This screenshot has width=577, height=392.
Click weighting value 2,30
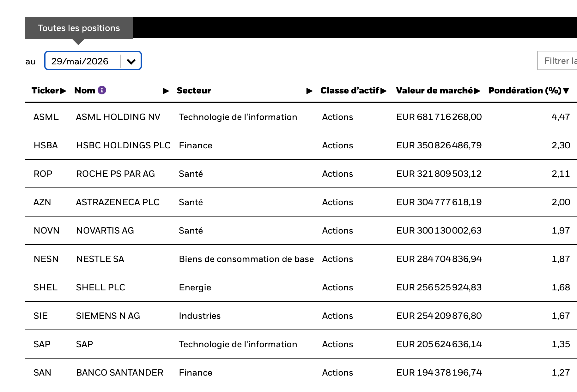[x=561, y=146]
